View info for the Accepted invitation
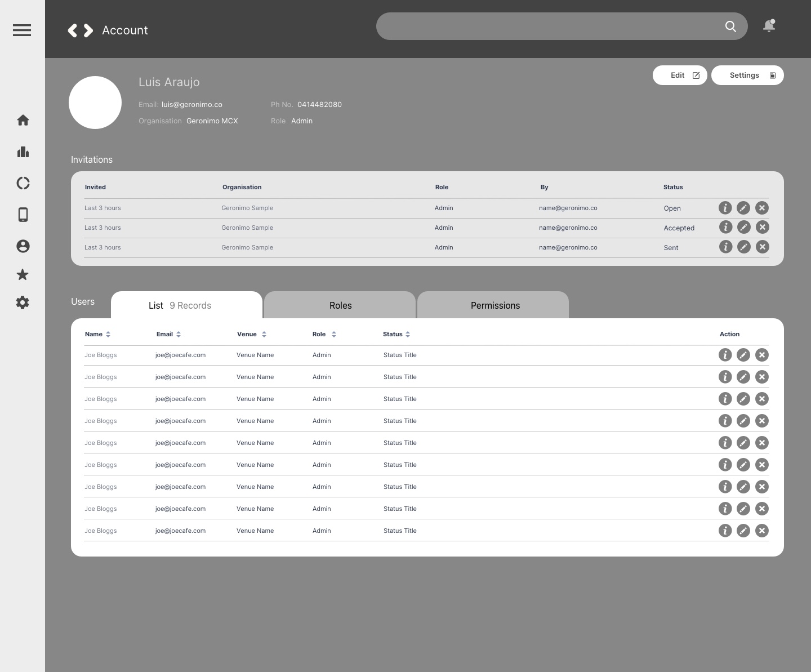Viewport: 811px width, 672px height. (725, 227)
